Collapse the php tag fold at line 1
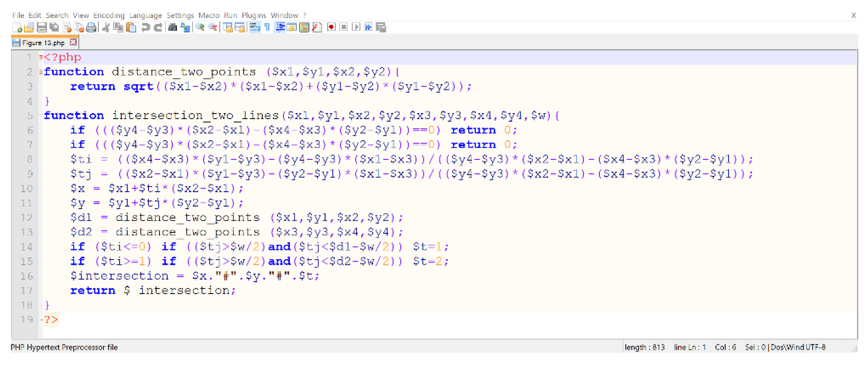 point(41,57)
